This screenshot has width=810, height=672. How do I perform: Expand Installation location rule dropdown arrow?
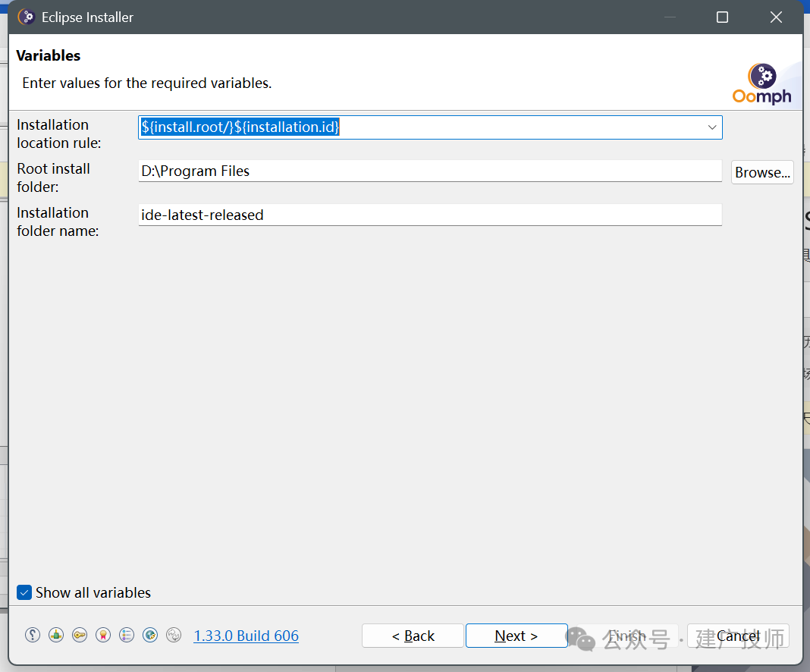(x=712, y=127)
